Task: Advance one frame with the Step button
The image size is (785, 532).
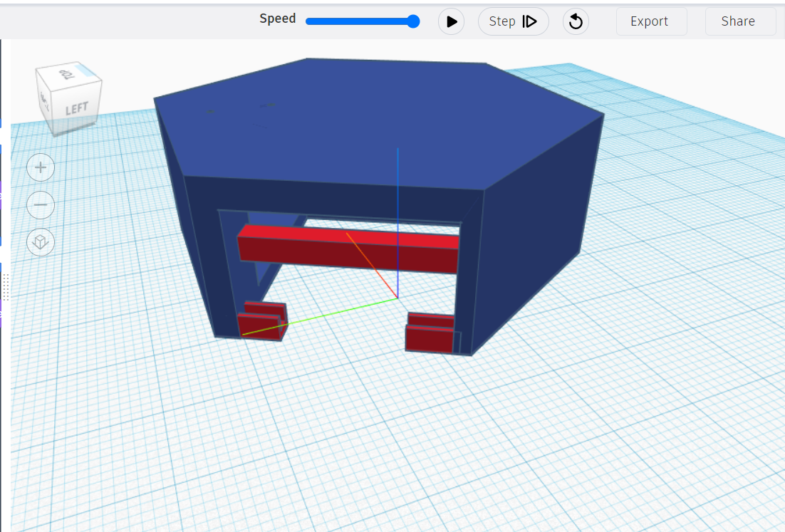Action: point(512,21)
